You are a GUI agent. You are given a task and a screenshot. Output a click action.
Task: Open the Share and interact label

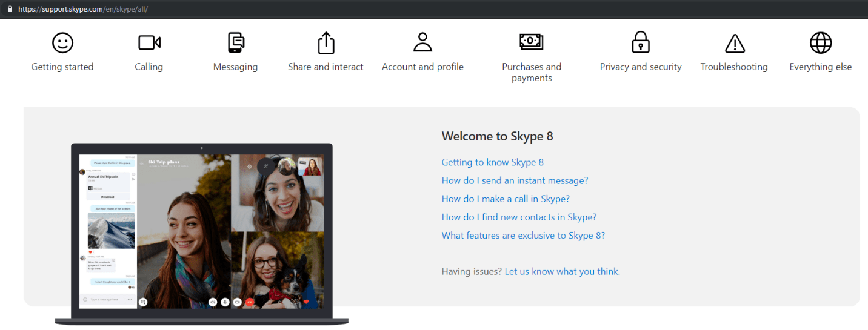pos(326,67)
